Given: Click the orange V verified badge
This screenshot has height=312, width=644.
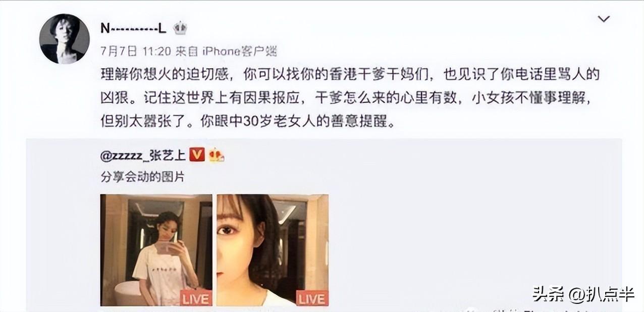Looking at the screenshot, I should 197,156.
